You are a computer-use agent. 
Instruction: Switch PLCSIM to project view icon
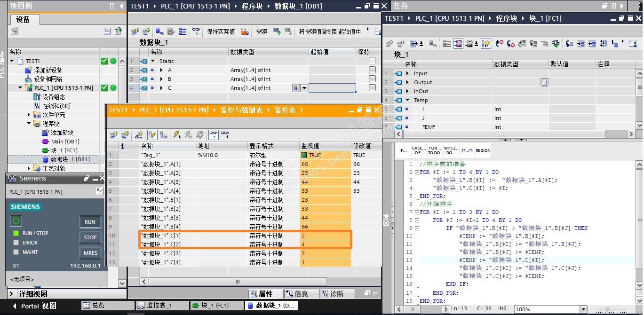click(x=99, y=191)
